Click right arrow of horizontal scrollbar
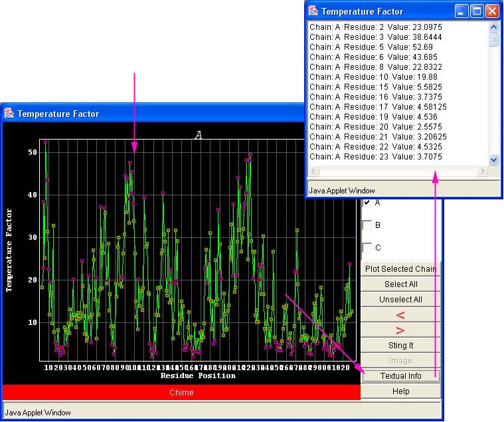The width and height of the screenshot is (504, 422). tap(482, 171)
